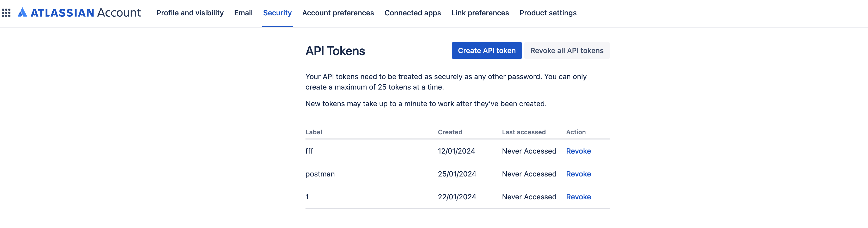Viewport: 868px width, 228px height.
Task: Go to the Email section
Action: (x=243, y=13)
